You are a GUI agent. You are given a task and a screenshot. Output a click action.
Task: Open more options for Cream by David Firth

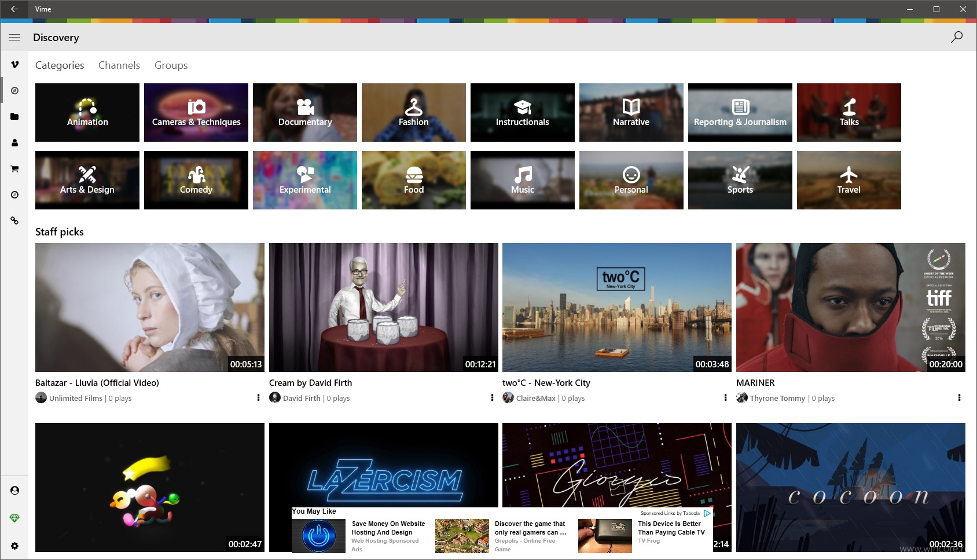point(492,397)
